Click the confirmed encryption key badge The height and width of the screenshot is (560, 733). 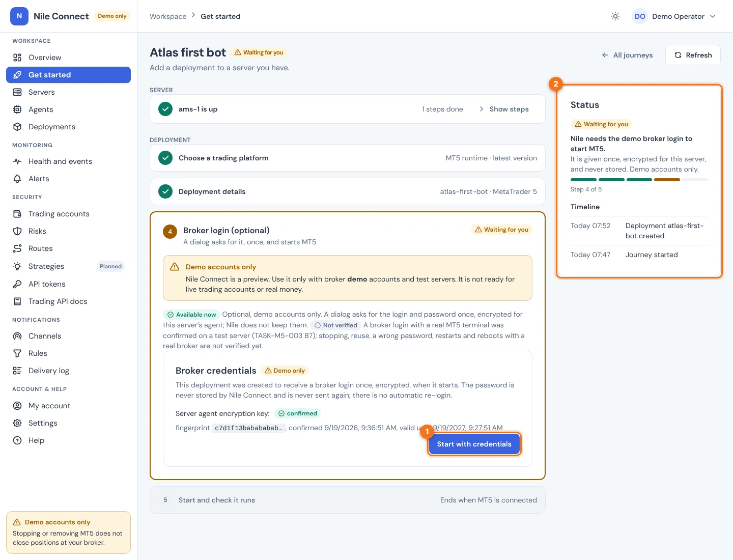(x=298, y=413)
